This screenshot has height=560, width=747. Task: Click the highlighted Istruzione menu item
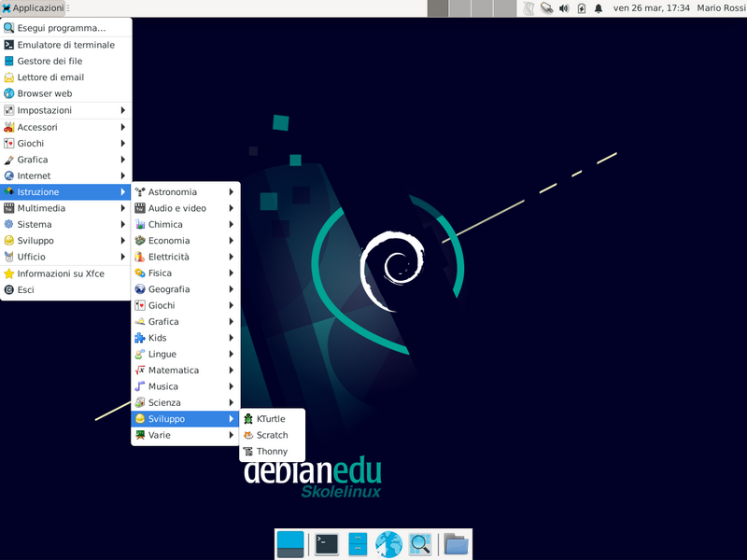[65, 192]
